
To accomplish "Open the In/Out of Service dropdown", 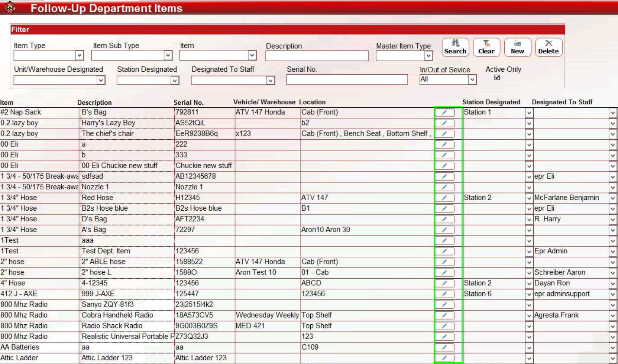I will point(472,79).
